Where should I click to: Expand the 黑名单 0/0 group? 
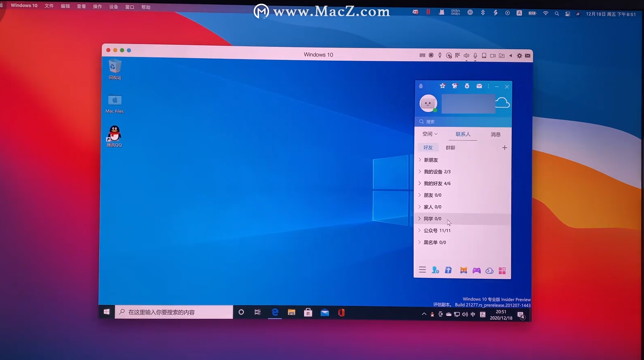pos(462,242)
